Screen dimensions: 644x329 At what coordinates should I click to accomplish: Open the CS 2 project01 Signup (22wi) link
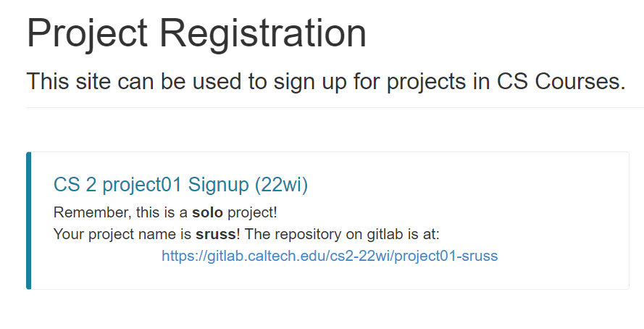pos(180,185)
